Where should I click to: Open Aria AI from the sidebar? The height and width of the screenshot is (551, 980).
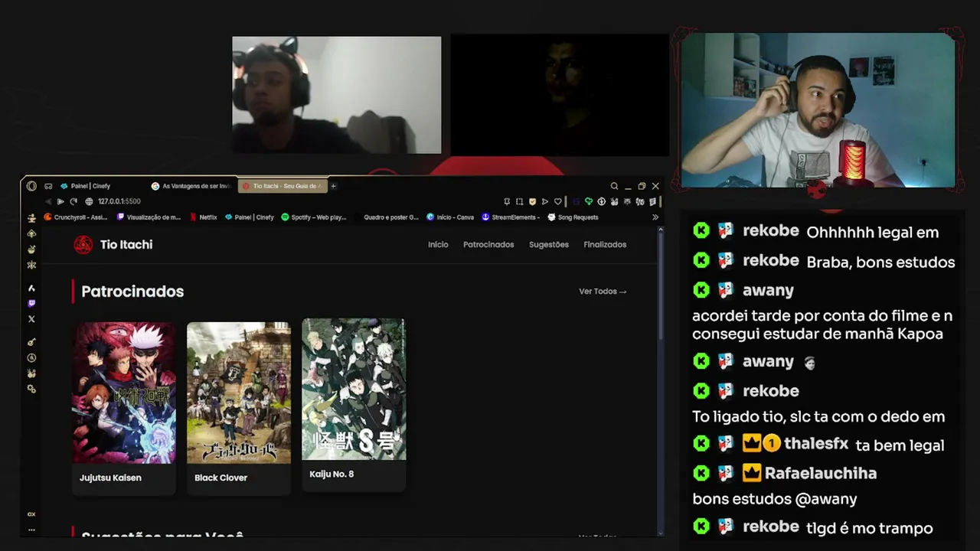click(31, 289)
